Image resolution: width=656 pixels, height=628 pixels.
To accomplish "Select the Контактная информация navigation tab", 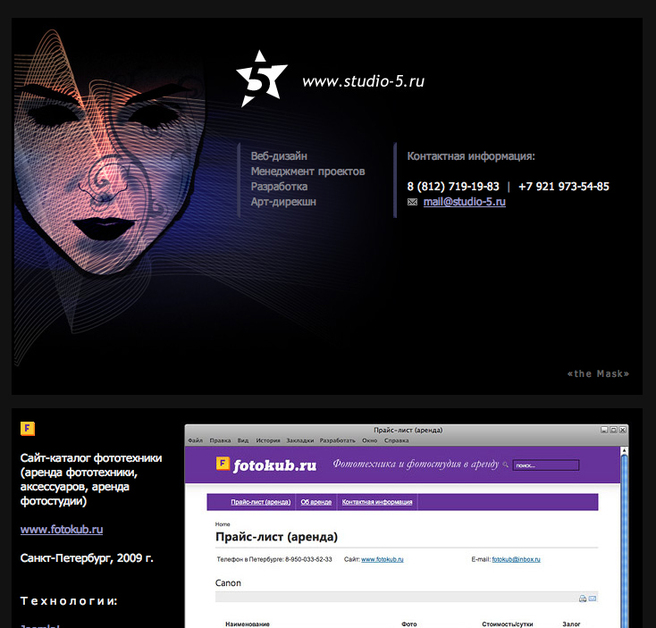I will click(377, 502).
